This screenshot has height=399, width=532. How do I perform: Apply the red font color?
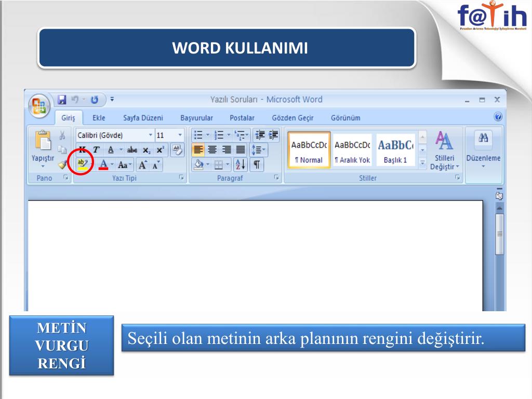103,165
